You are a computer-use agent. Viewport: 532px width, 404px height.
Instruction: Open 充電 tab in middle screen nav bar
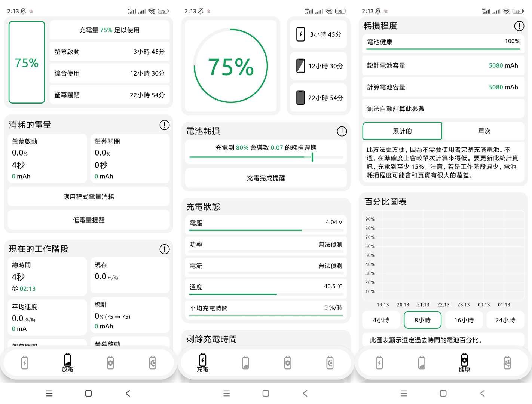[x=202, y=362]
